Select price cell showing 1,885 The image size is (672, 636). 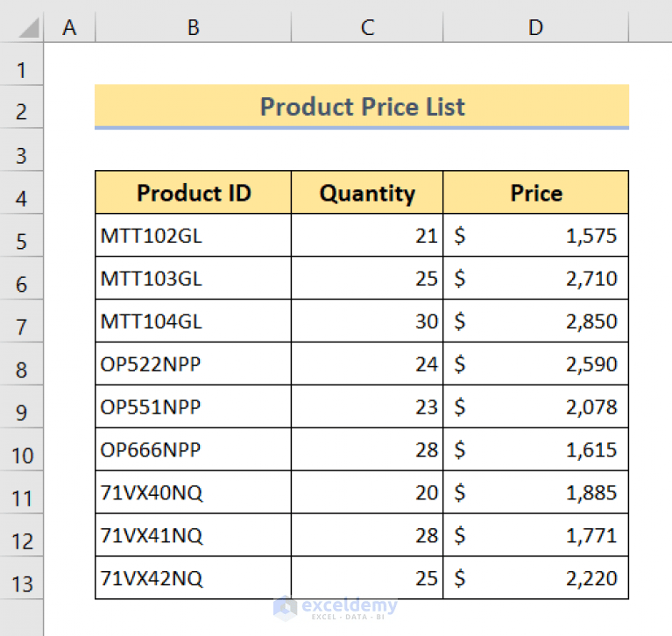click(x=535, y=492)
